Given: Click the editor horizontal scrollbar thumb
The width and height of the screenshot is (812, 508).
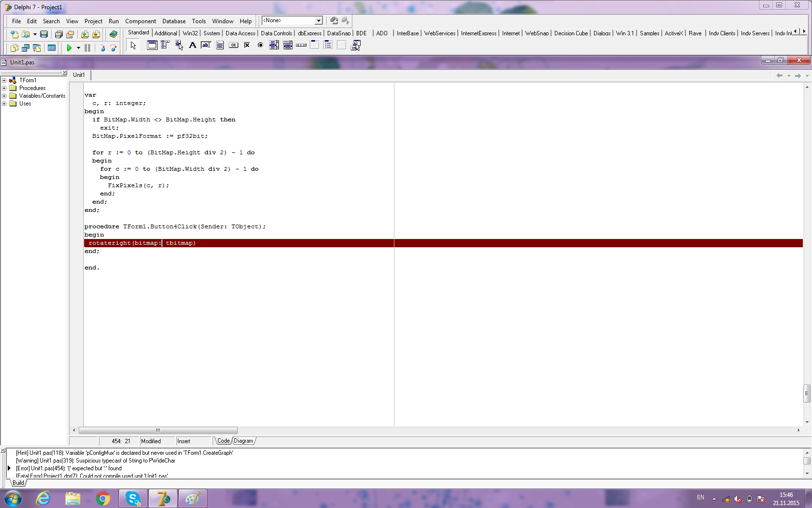Looking at the screenshot, I should pyautogui.click(x=158, y=430).
